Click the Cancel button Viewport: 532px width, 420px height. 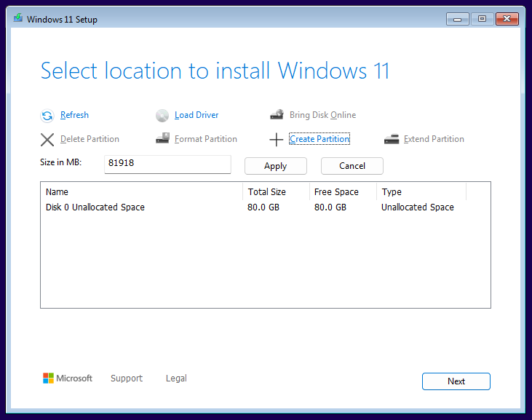pos(352,166)
